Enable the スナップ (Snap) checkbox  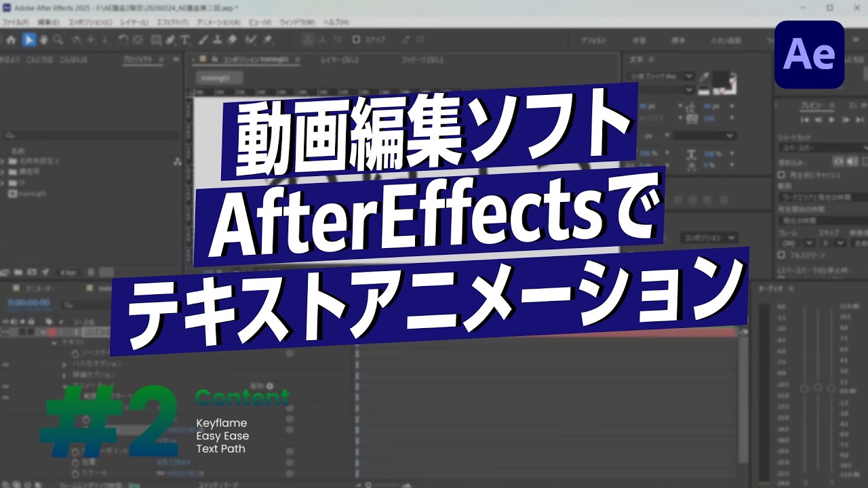356,39
